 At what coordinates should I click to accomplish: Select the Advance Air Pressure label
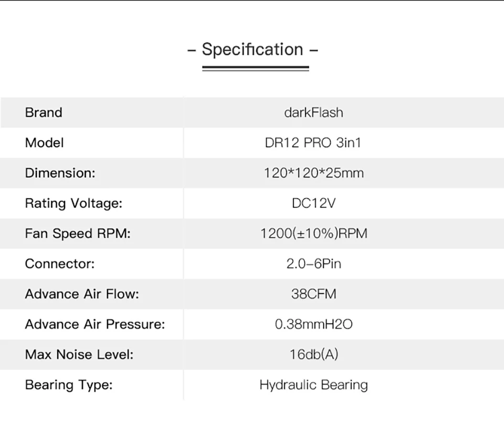[95, 325]
